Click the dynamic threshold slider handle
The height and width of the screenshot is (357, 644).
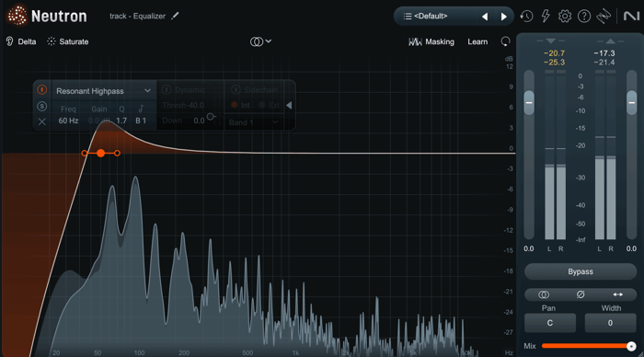click(211, 117)
